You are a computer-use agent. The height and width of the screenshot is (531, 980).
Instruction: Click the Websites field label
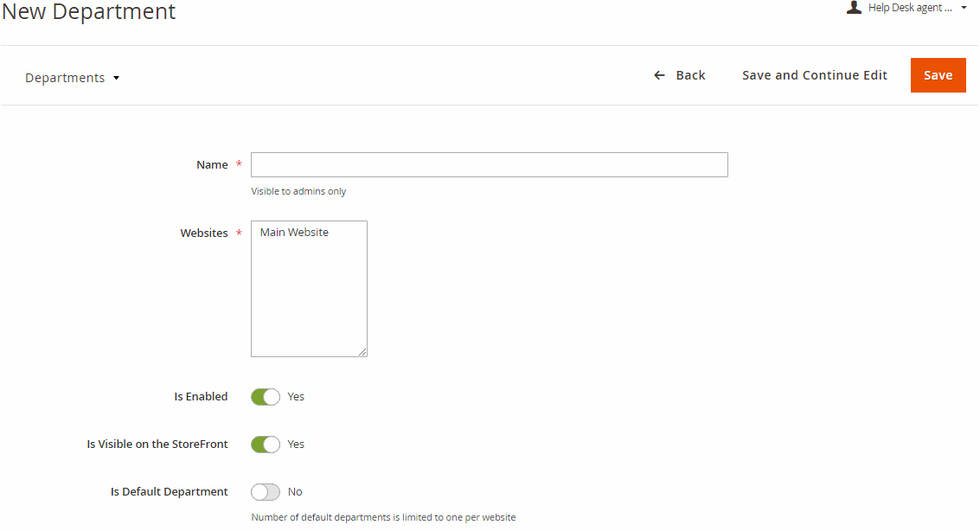click(x=204, y=233)
